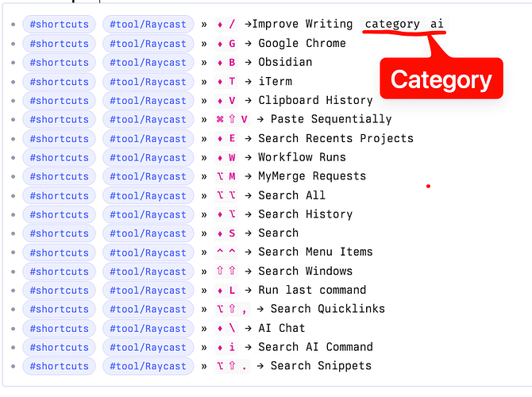Click the red Category callout label
This screenshot has width=532, height=397.
coord(441,79)
